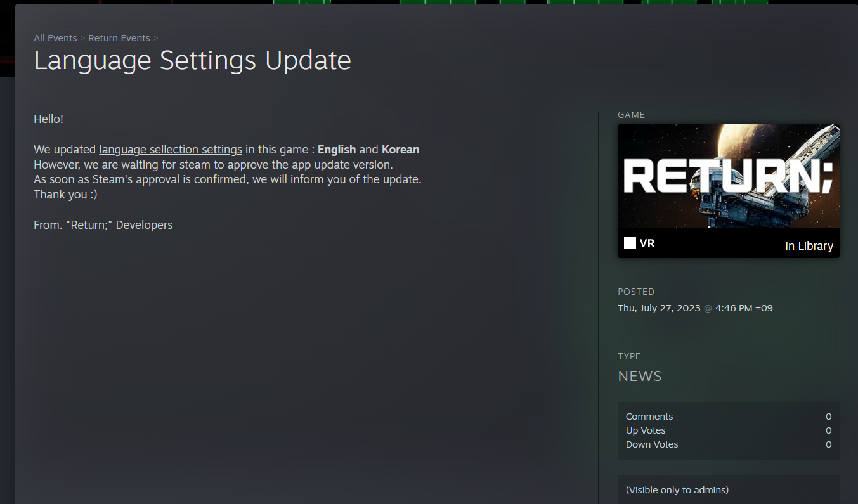The width and height of the screenshot is (858, 504).
Task: Select the Language Settings Update title
Action: [x=192, y=61]
